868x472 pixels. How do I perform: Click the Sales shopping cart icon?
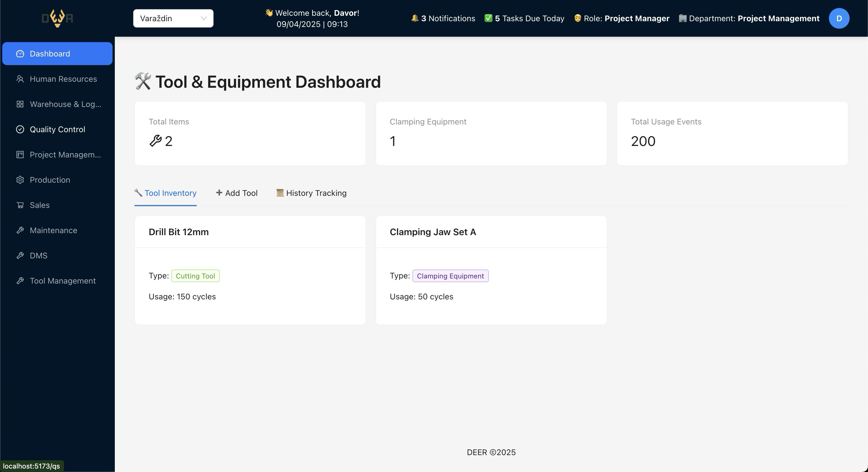point(20,205)
